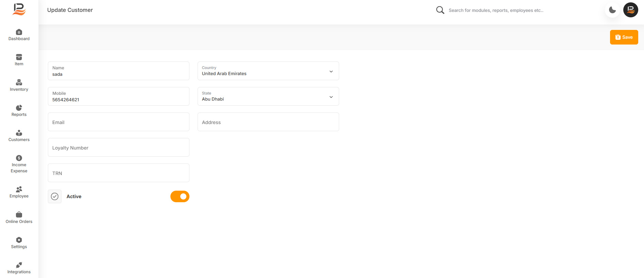The image size is (644, 278).
Task: Focus the Email input field
Action: (x=118, y=122)
